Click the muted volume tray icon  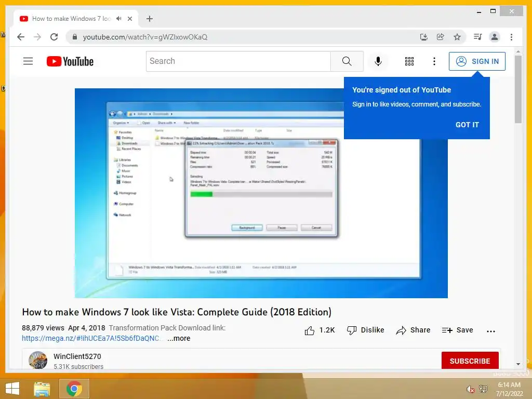[470, 389]
